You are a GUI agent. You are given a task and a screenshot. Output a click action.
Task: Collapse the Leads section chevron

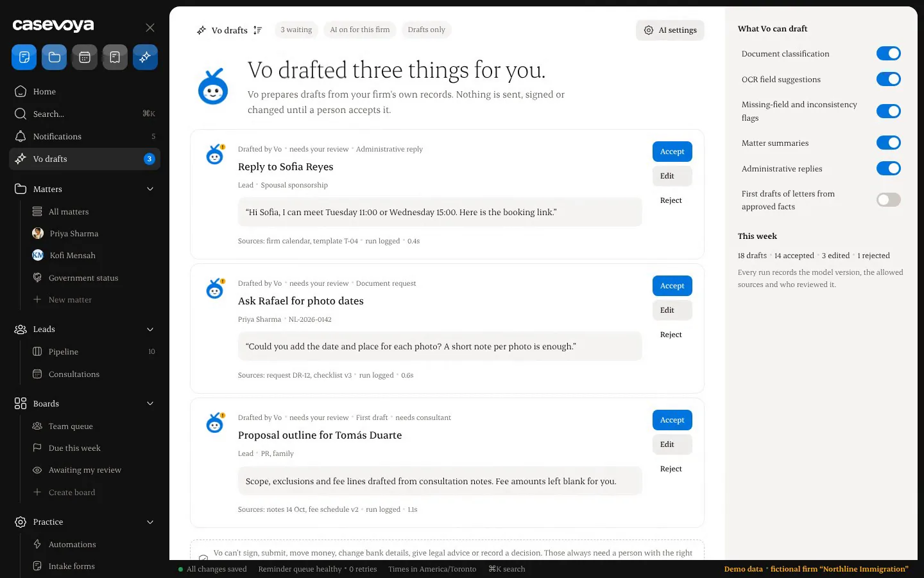click(x=150, y=329)
